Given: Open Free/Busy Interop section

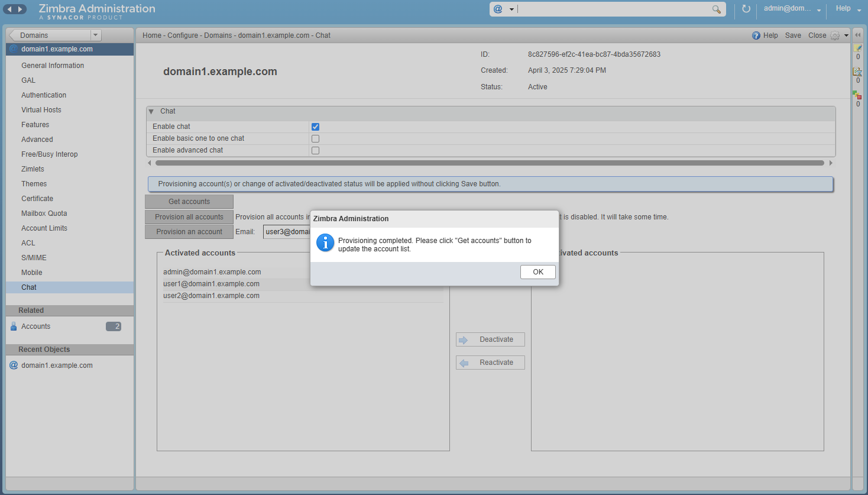Looking at the screenshot, I should pyautogui.click(x=50, y=154).
